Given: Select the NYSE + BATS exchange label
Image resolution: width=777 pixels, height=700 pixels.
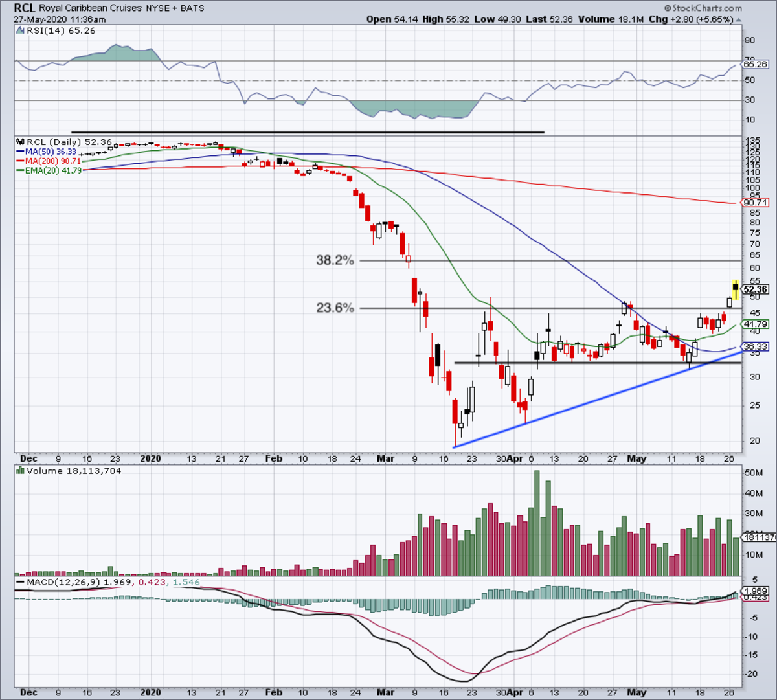Looking at the screenshot, I should click(x=174, y=8).
